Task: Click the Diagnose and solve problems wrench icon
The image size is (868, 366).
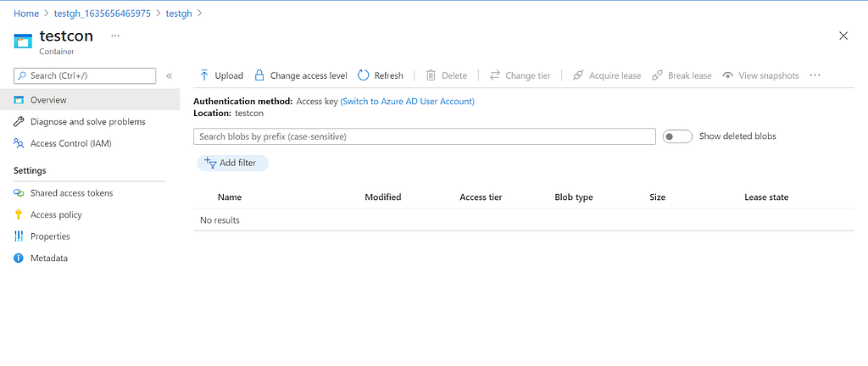Action: (x=19, y=122)
